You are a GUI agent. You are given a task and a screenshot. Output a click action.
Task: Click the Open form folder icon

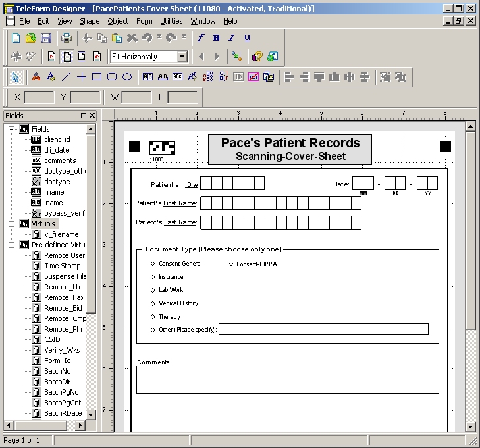pyautogui.click(x=30, y=38)
